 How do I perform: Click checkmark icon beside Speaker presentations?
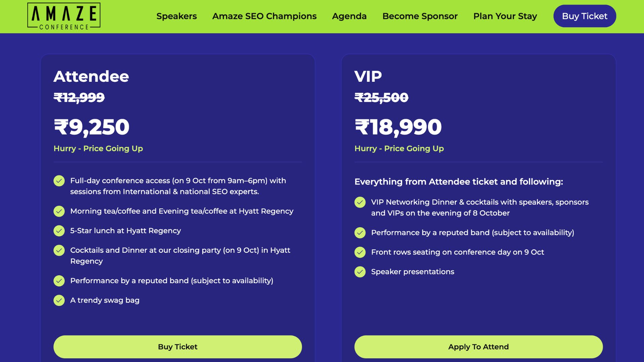click(x=360, y=272)
